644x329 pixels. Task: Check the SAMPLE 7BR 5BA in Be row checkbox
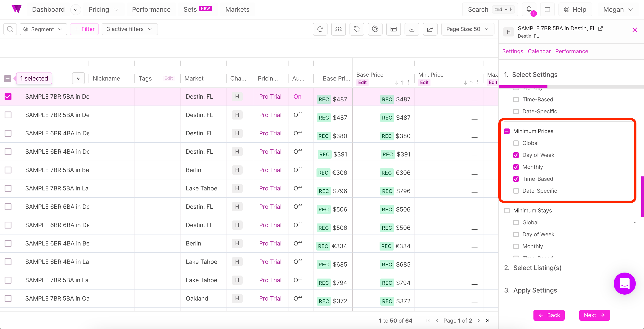pos(8,170)
